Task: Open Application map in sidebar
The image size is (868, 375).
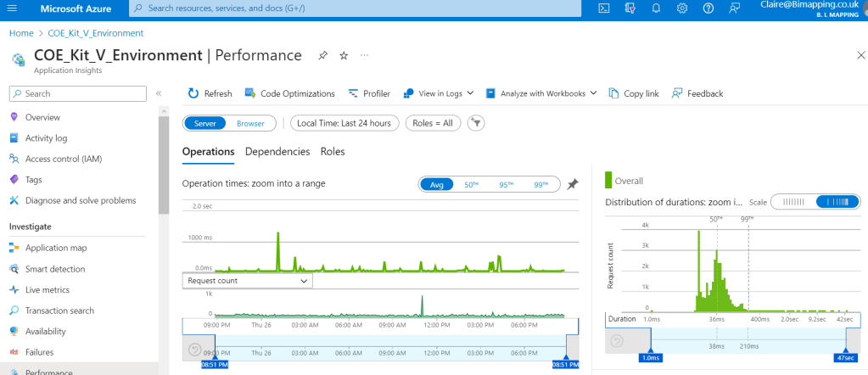Action: [56, 248]
